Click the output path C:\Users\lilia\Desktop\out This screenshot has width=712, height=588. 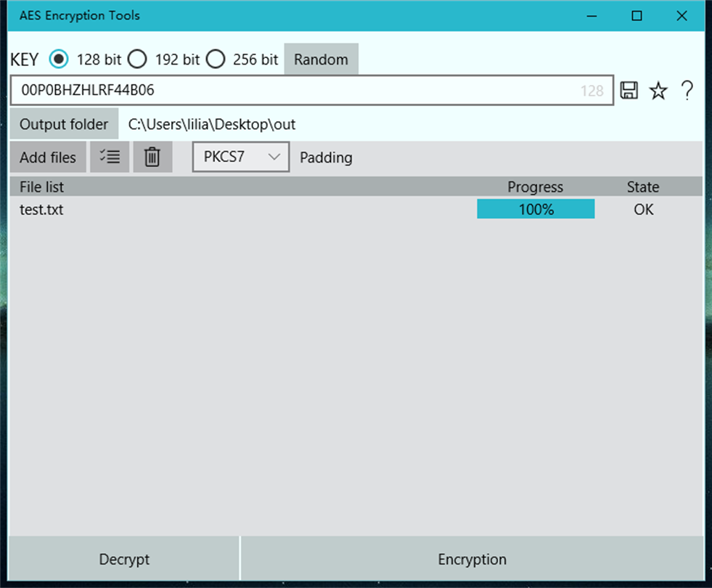point(212,124)
